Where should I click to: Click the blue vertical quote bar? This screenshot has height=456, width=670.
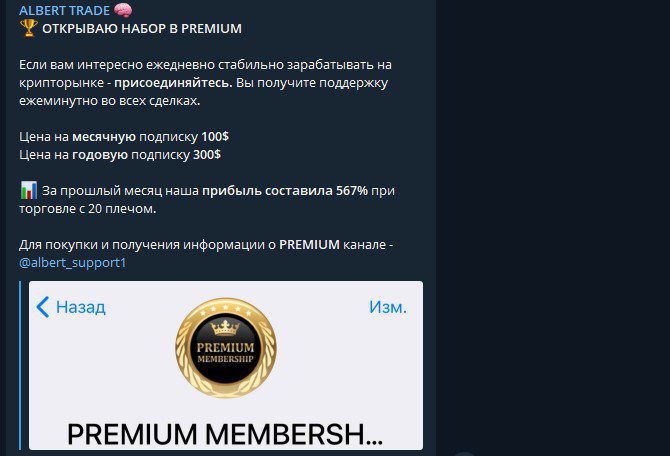pyautogui.click(x=20, y=365)
